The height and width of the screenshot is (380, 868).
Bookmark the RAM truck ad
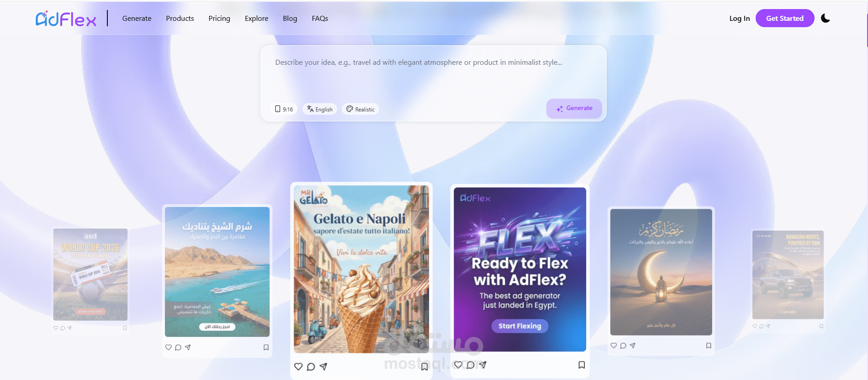[821, 326]
